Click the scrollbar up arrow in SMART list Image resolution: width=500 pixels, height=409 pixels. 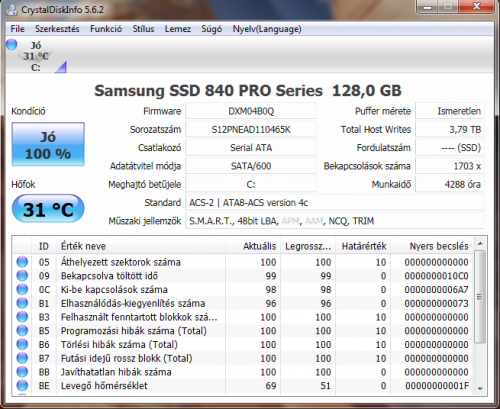(480, 244)
